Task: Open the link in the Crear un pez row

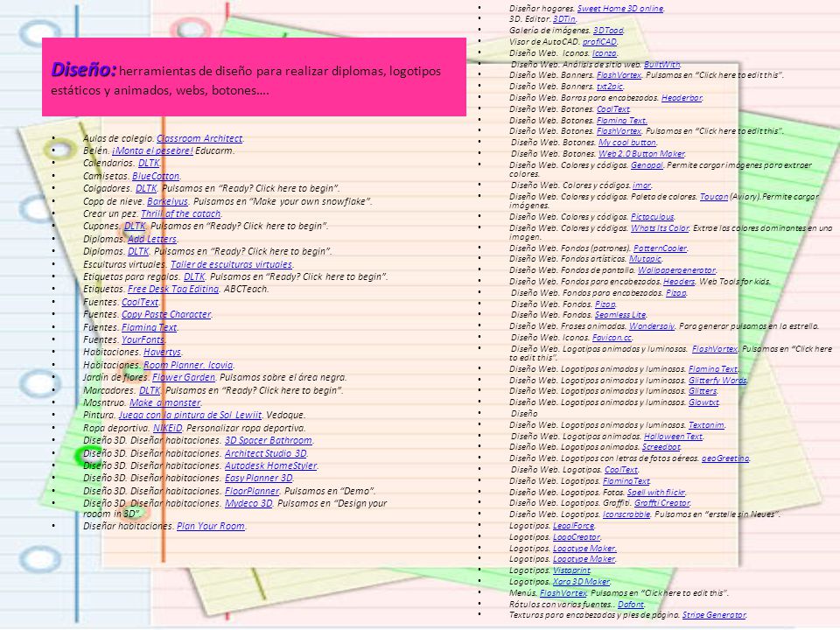Action: click(181, 213)
